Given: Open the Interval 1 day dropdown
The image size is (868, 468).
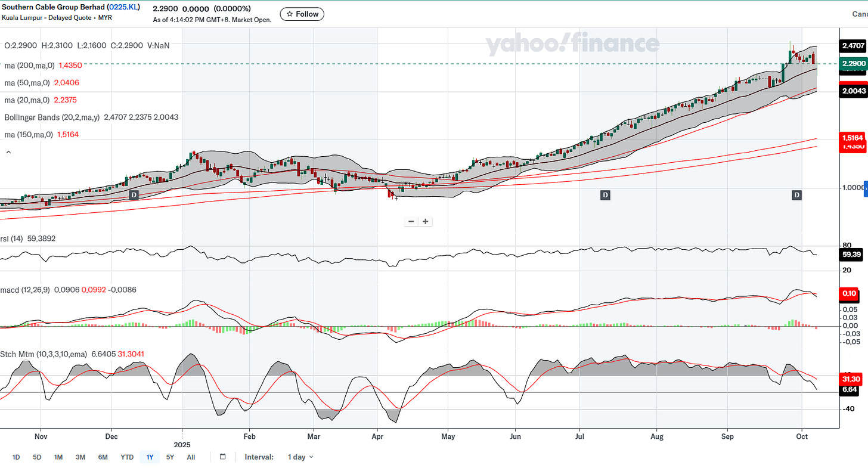Looking at the screenshot, I should (300, 457).
